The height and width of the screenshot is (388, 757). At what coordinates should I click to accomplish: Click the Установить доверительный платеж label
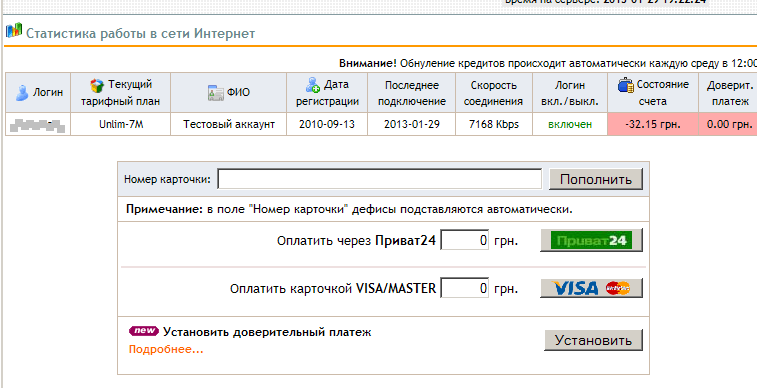tap(267, 332)
